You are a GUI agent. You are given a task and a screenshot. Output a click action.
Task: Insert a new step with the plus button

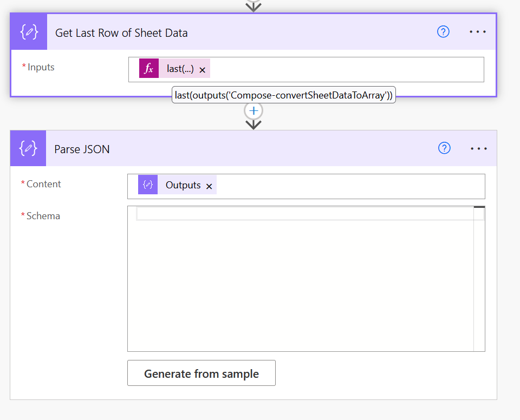253,111
